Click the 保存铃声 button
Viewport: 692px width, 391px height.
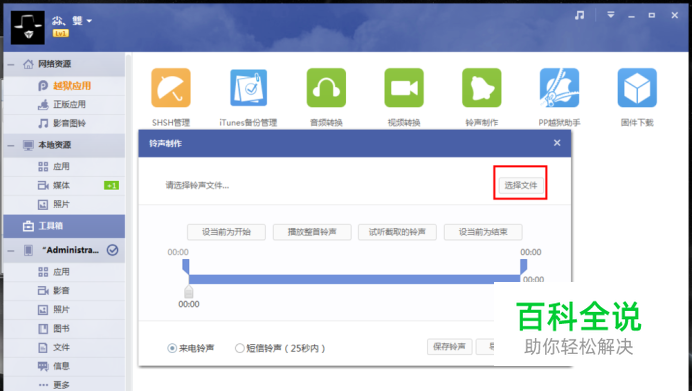pyautogui.click(x=449, y=347)
